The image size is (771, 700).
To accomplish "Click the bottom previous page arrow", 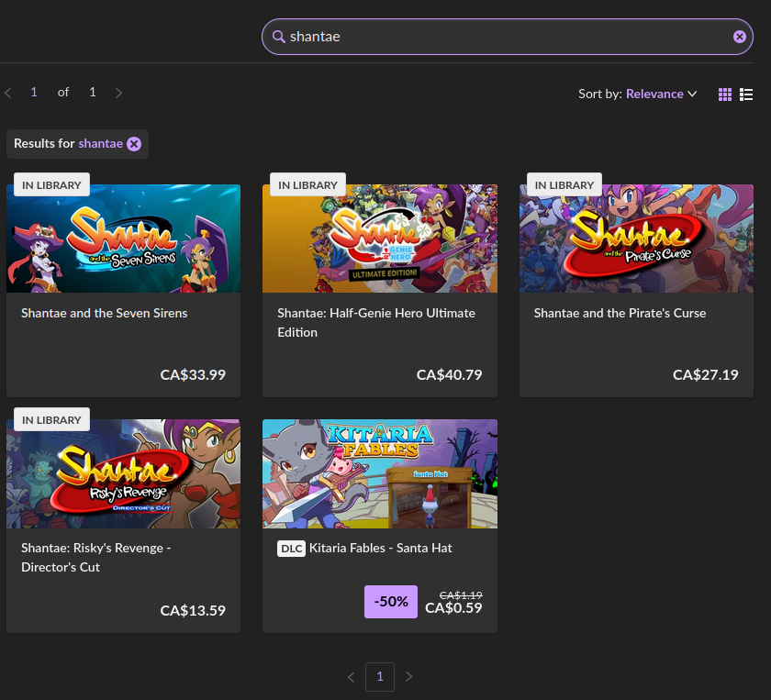I will (x=351, y=677).
